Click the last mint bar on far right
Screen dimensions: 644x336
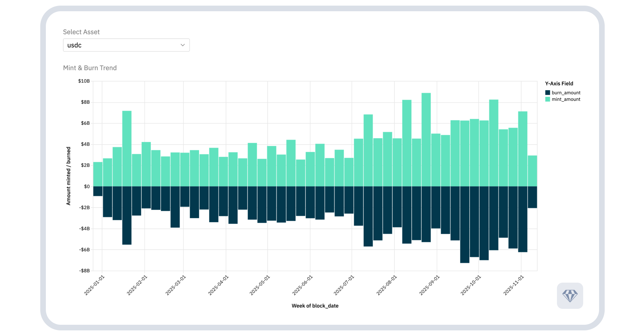point(532,171)
